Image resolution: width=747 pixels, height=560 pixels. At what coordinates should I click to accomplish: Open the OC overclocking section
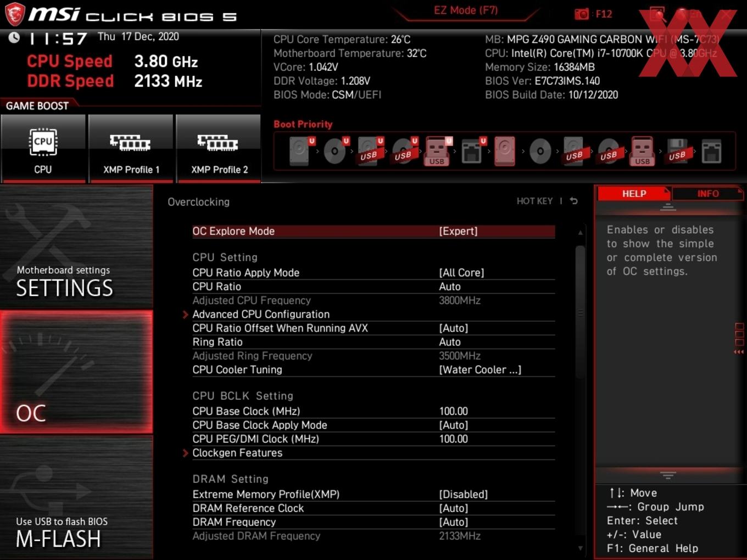[x=76, y=372]
